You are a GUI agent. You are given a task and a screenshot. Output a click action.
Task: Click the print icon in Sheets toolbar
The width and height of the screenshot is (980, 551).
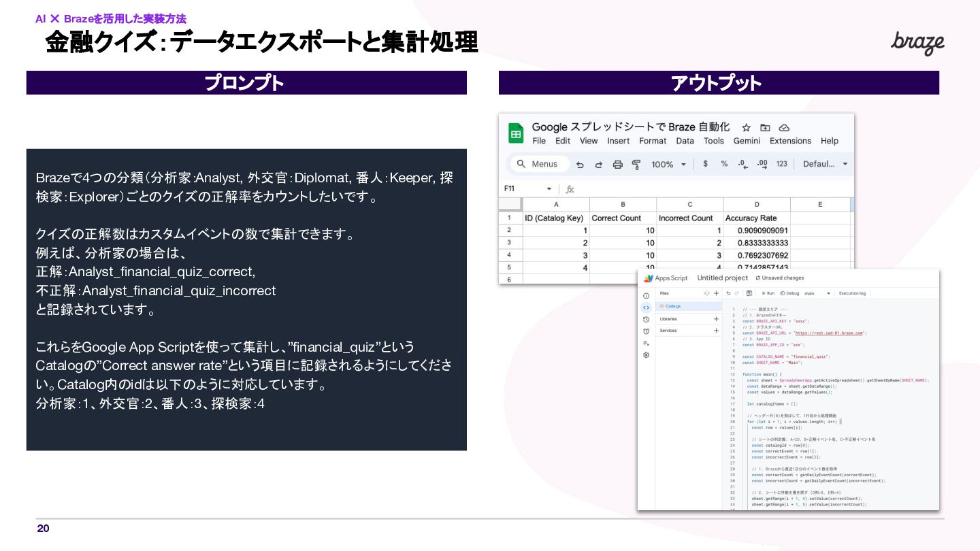(617, 164)
